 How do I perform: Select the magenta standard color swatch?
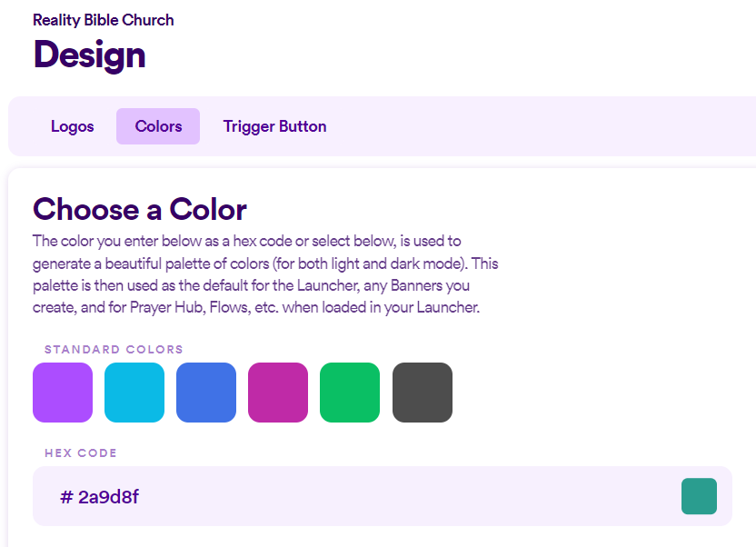[277, 393]
